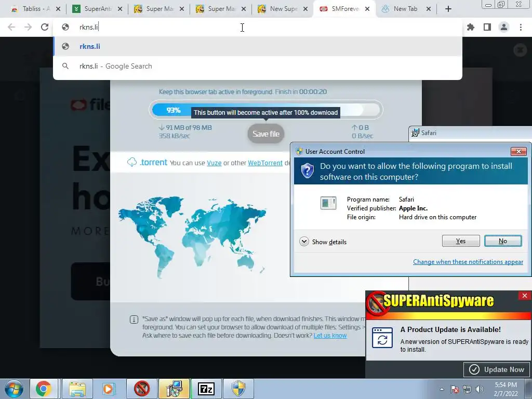This screenshot has height=399, width=532.
Task: Open Change when these notifications appear link
Action: (x=468, y=262)
